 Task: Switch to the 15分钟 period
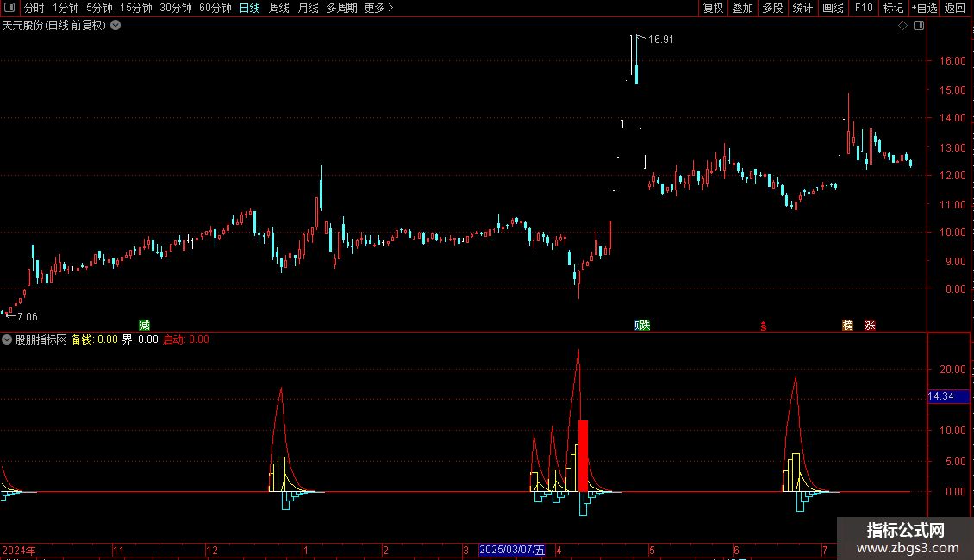[x=136, y=8]
